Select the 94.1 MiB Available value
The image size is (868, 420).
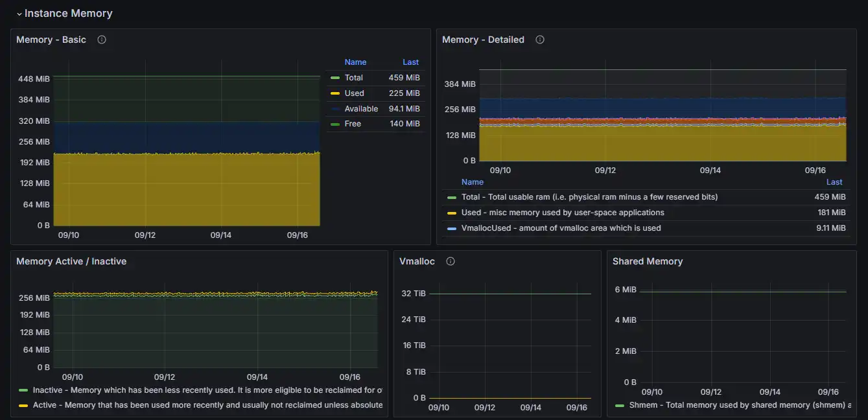coord(405,109)
